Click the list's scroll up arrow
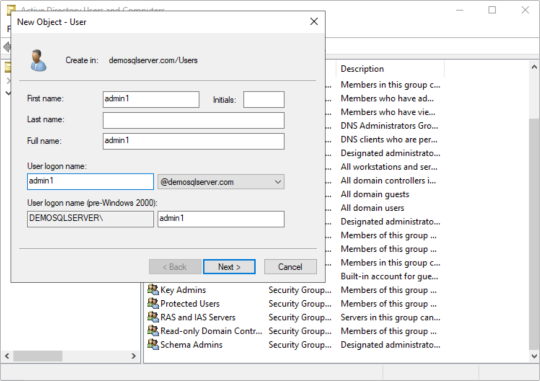The image size is (540, 381). [x=534, y=67]
